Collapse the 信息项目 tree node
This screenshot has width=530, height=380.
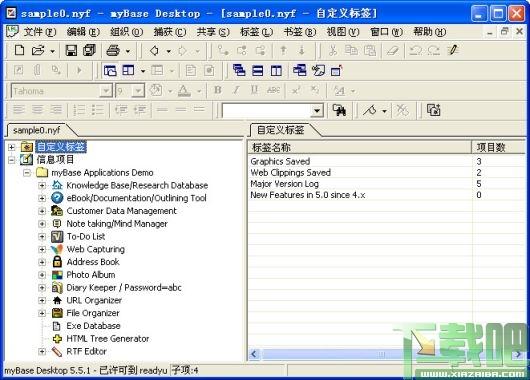tap(11, 160)
